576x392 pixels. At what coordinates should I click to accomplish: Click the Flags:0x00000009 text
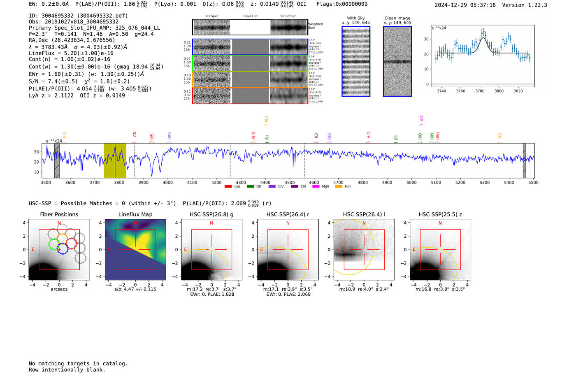342,4
